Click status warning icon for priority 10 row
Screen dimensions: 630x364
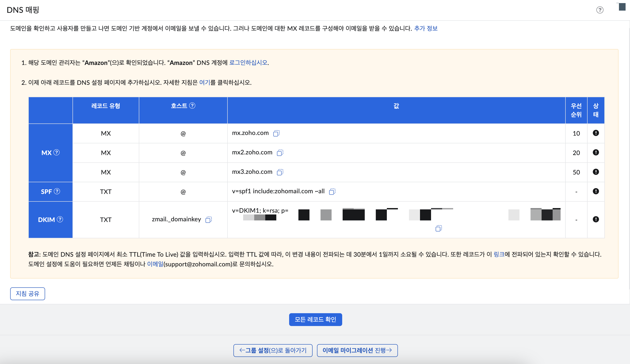pos(596,133)
